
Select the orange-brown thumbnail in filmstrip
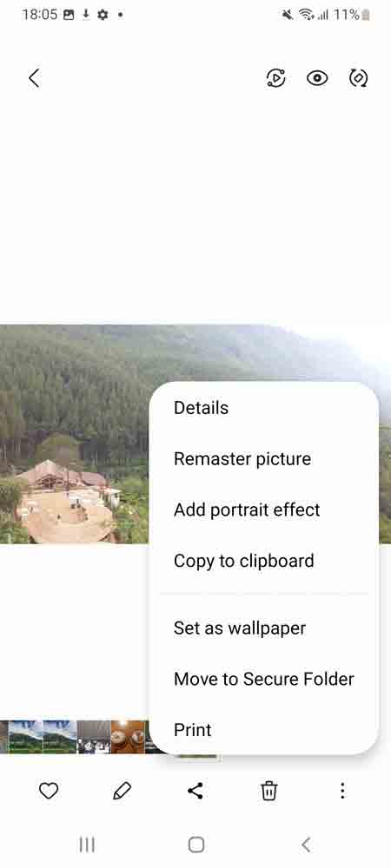click(128, 737)
